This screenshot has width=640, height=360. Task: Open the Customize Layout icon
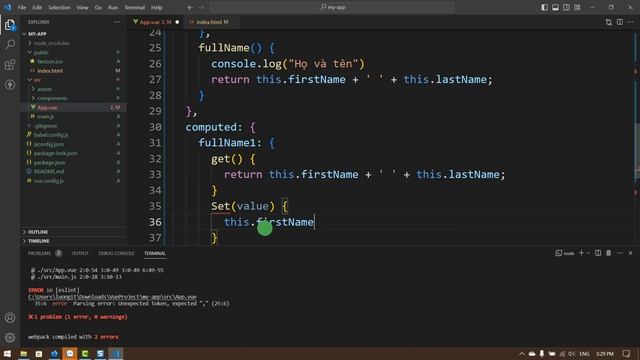point(578,7)
